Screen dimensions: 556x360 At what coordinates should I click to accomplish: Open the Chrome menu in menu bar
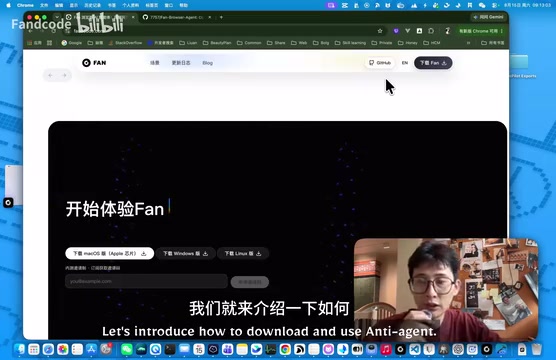click(25, 5)
